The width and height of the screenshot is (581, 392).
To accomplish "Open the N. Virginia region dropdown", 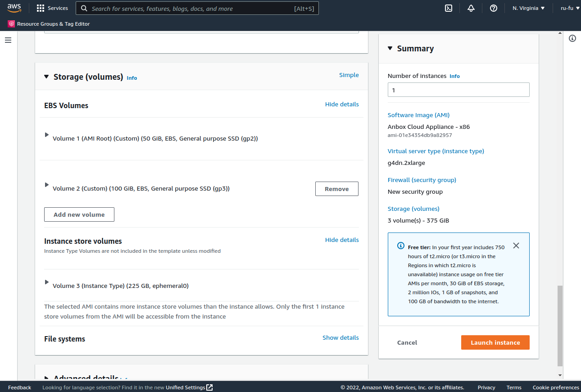I will point(529,8).
